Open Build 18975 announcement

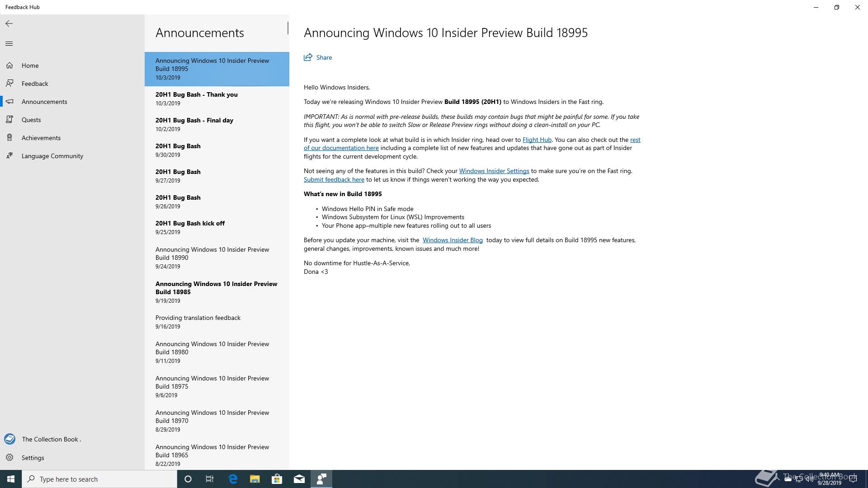click(x=217, y=387)
